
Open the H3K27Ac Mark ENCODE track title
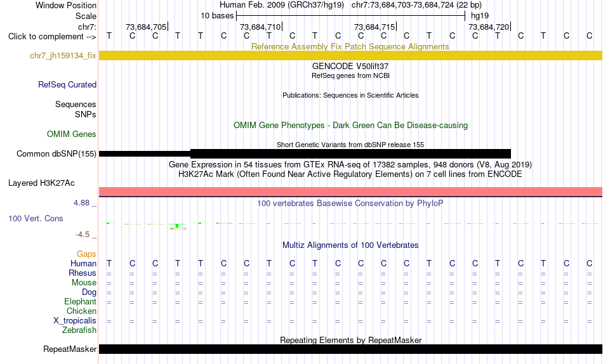(350, 174)
